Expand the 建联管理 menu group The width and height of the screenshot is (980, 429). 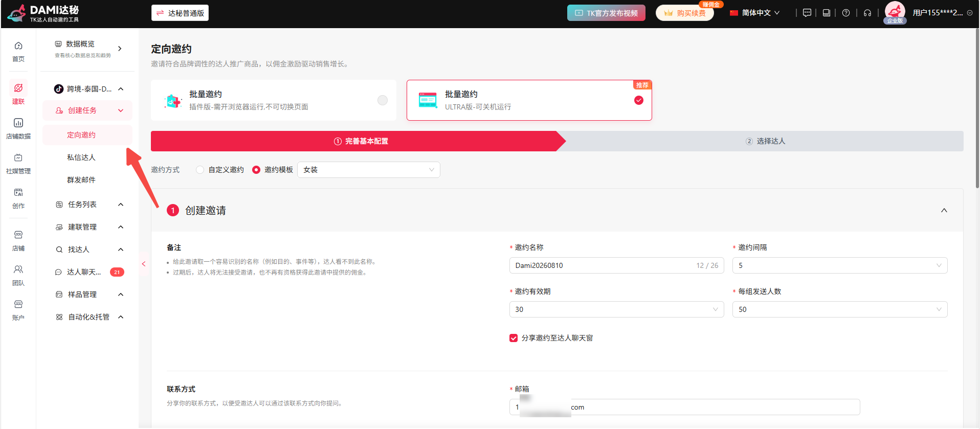pos(87,227)
